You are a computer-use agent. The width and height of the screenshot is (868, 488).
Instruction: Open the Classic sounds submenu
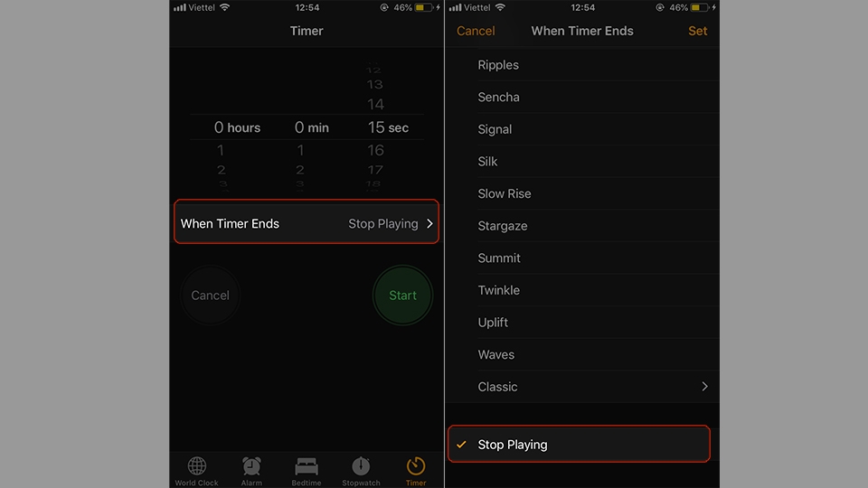[581, 386]
